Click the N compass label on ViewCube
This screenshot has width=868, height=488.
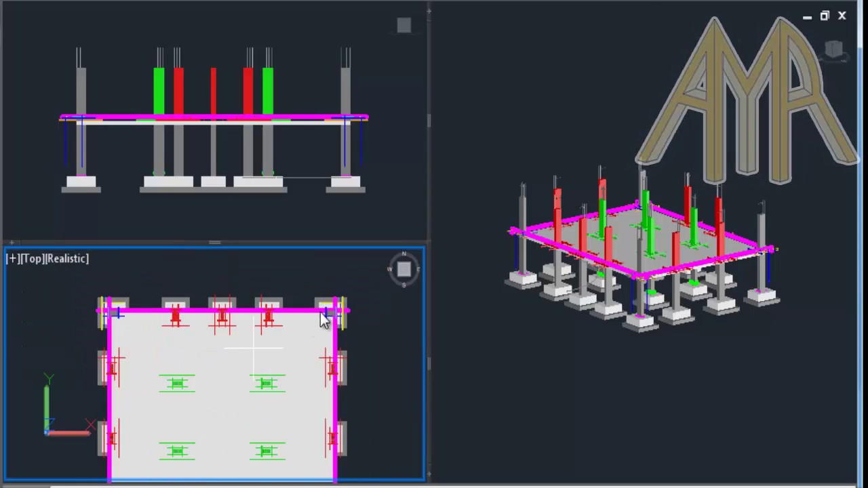[403, 254]
